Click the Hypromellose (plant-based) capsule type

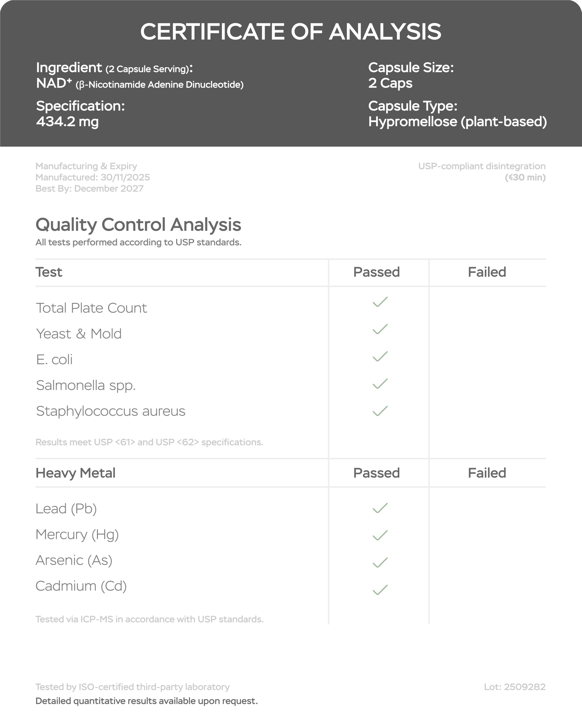pos(458,122)
